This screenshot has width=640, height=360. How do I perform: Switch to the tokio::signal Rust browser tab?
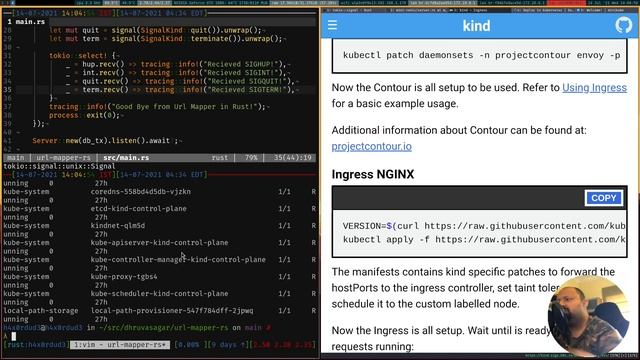click(352, 10)
